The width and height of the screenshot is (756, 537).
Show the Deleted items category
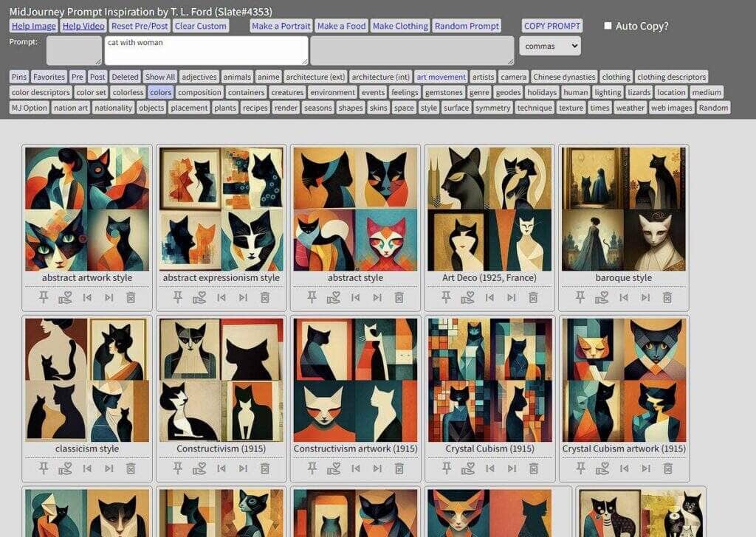tap(125, 77)
